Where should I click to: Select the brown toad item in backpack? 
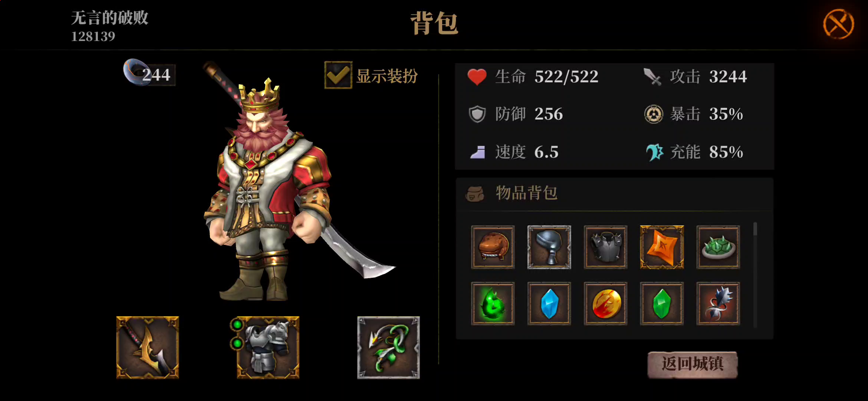493,247
